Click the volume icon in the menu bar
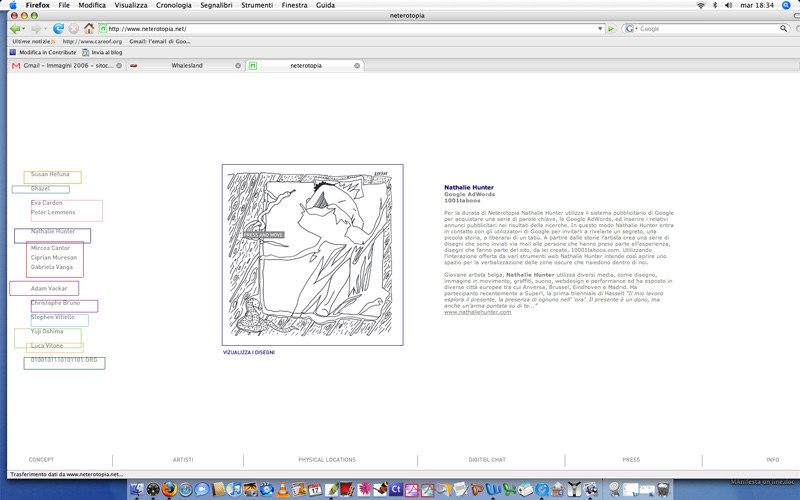Screen dimensions: 800x500 click(x=728, y=5)
